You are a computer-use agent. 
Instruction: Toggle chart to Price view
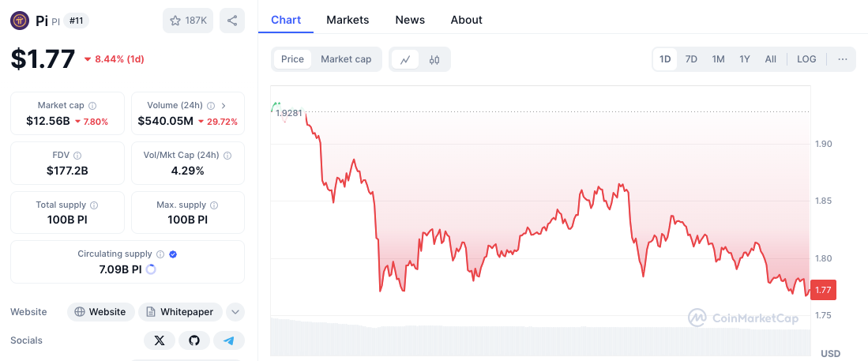pyautogui.click(x=292, y=59)
